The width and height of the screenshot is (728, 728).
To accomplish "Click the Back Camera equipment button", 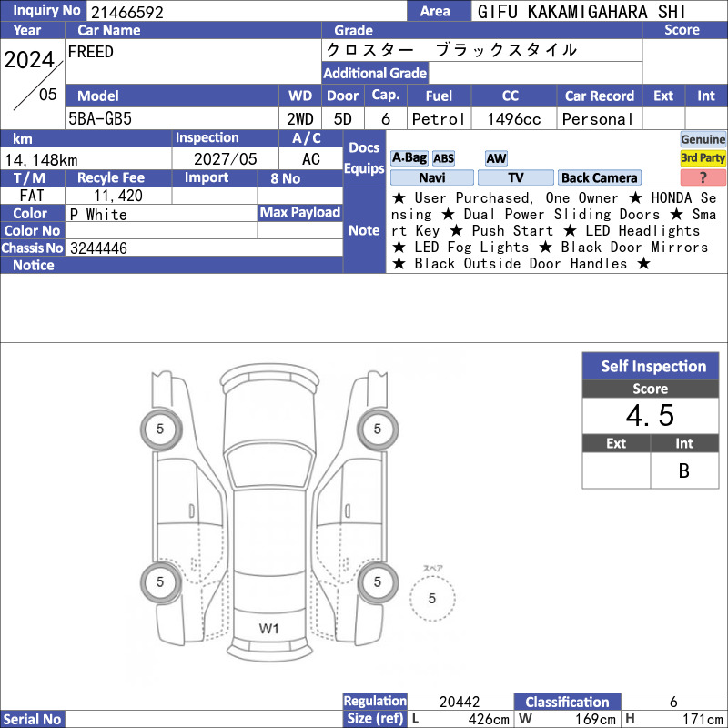I will pyautogui.click(x=600, y=177).
